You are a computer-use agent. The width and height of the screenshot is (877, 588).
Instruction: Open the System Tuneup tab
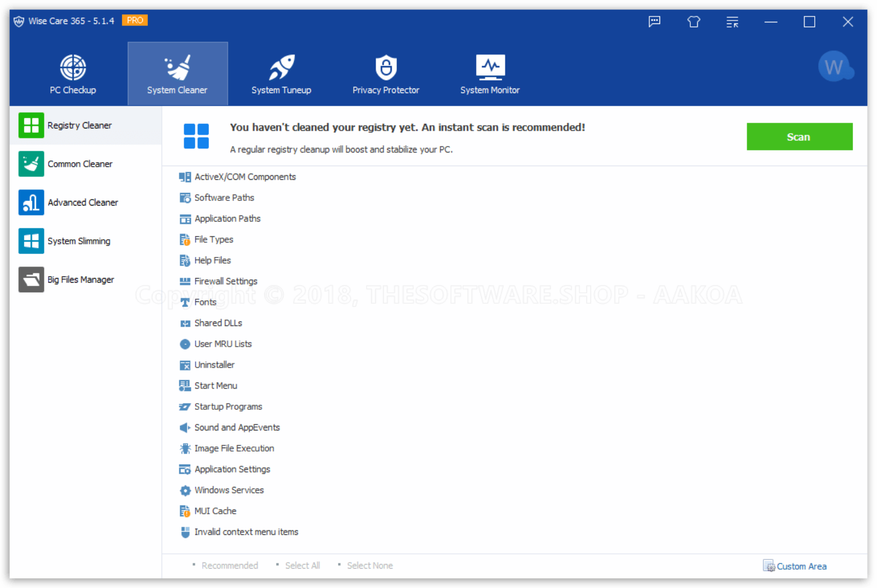pos(281,74)
